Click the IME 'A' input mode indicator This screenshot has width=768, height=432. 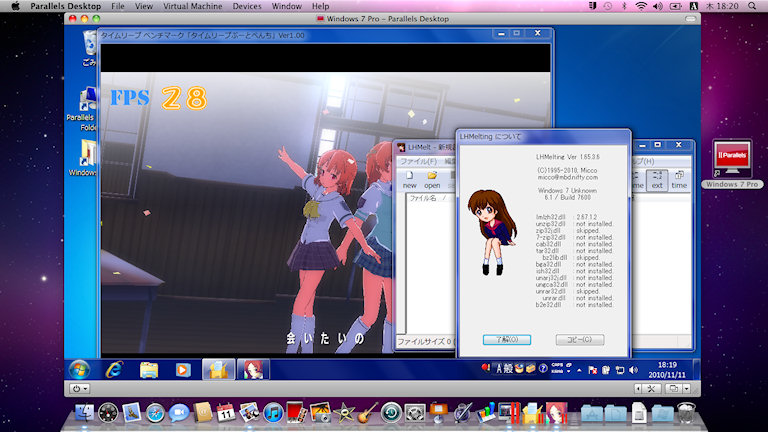(499, 369)
